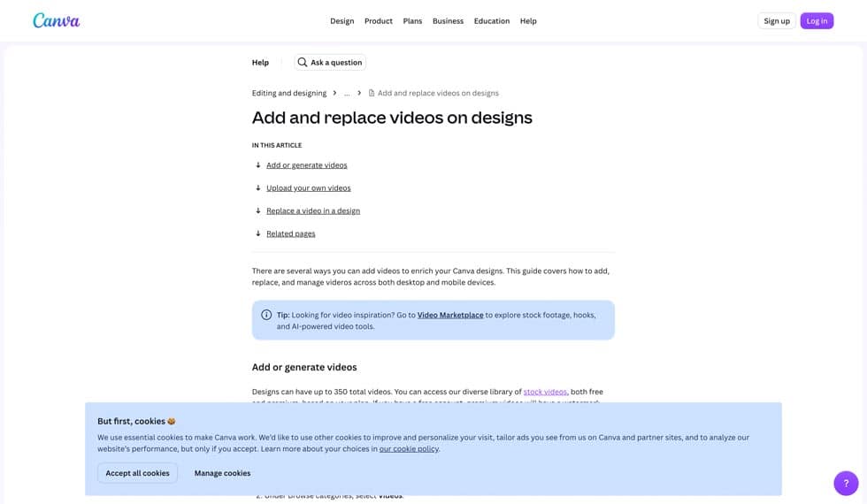Click the down arrow beside Related pages
The image size is (867, 504).
tap(257, 233)
